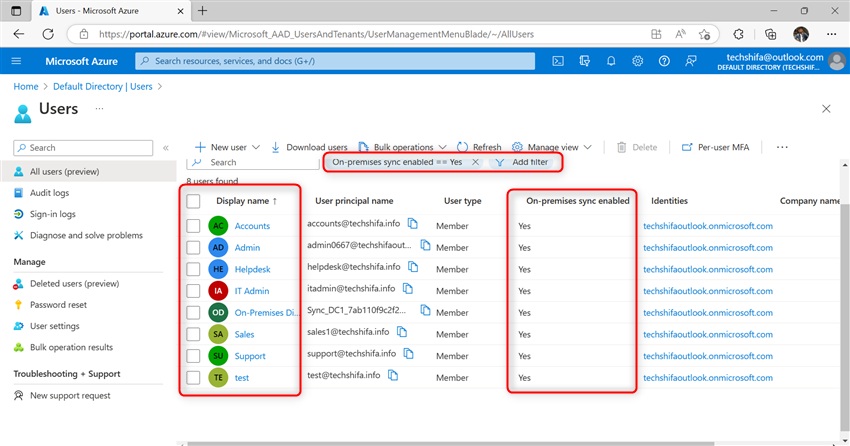Open Diagnose and solve problems
The image size is (850, 446).
pyautogui.click(x=88, y=235)
